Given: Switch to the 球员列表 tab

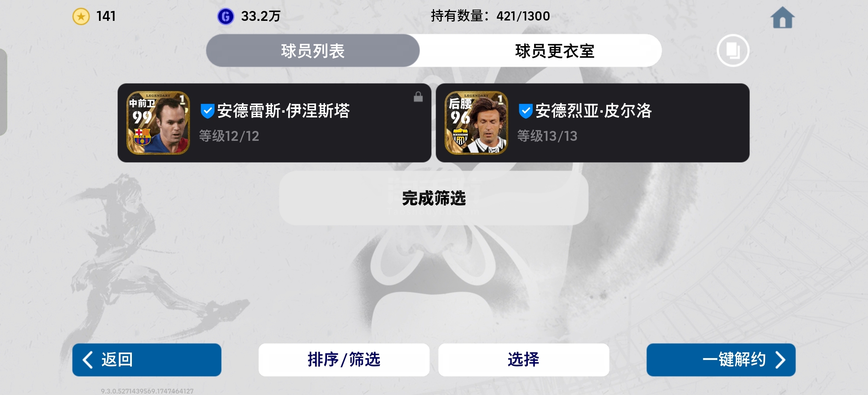Looking at the screenshot, I should click(313, 50).
